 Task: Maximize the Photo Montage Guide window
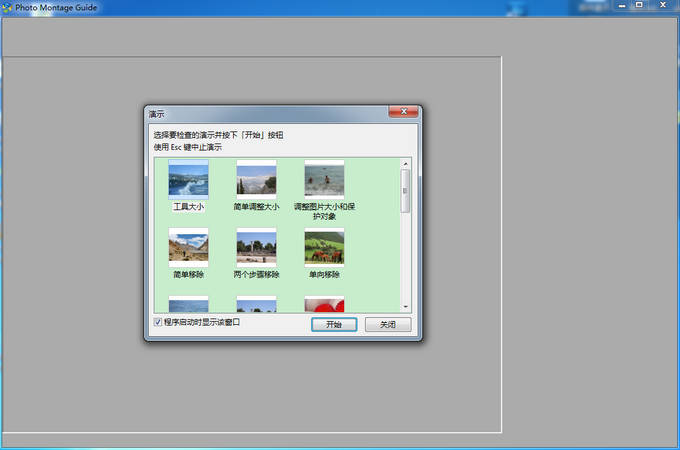[640, 6]
